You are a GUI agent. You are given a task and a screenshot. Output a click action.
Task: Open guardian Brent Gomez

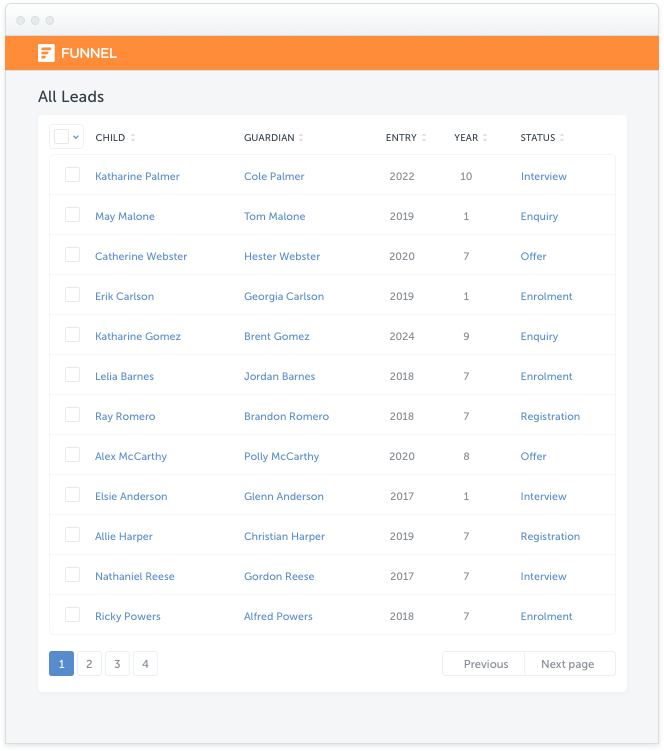click(277, 336)
